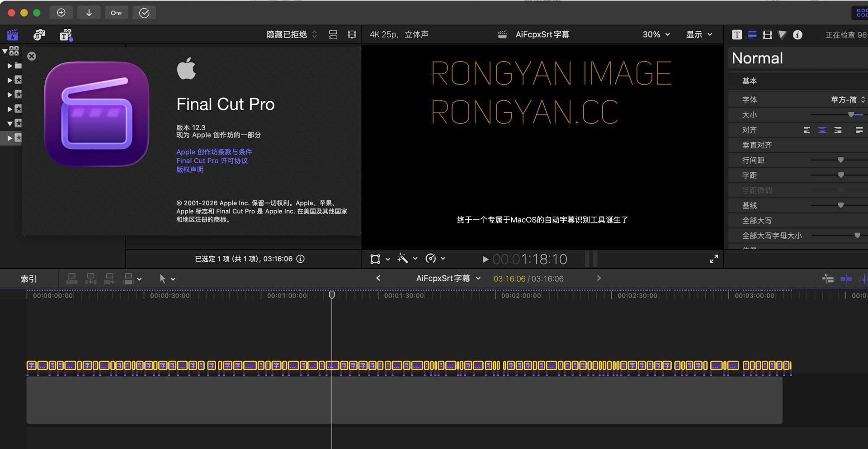Switch to the Video inspector filmstrip tab

click(767, 35)
